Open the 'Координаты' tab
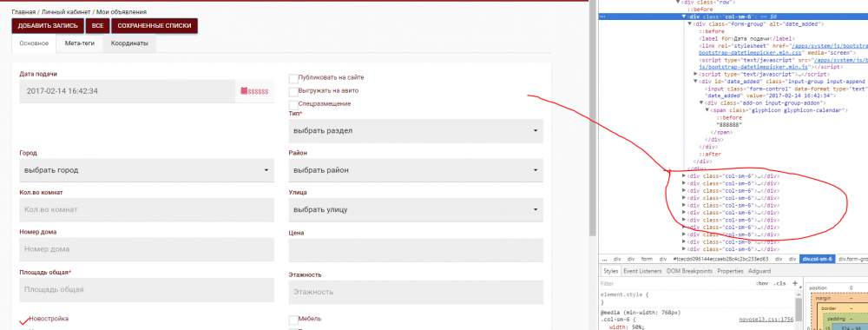Screen dimensions: 868x330 129,43
